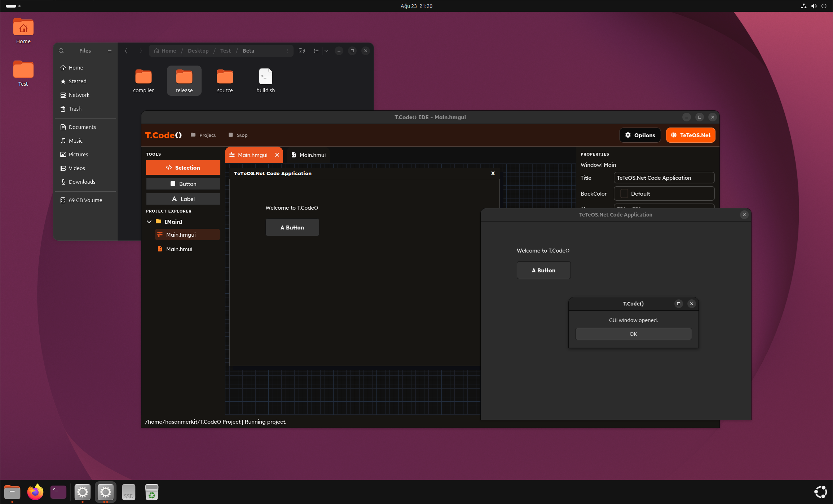Go back in Files navigation
833x504 pixels.
point(126,51)
